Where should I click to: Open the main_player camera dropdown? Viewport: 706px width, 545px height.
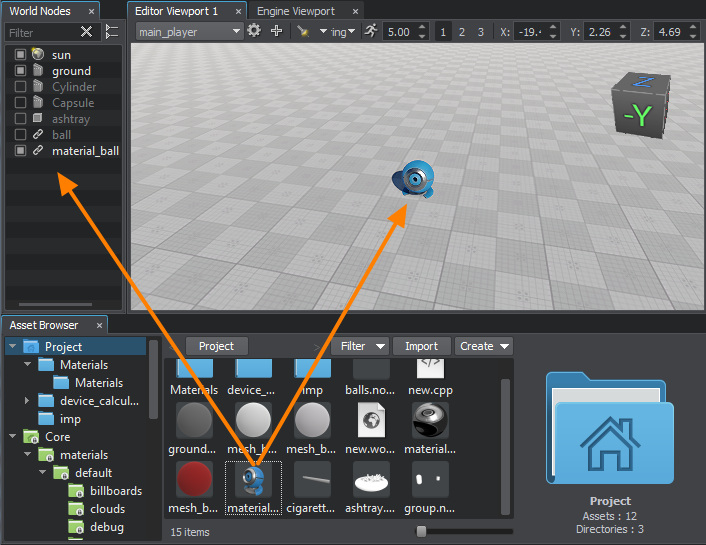pyautogui.click(x=189, y=32)
